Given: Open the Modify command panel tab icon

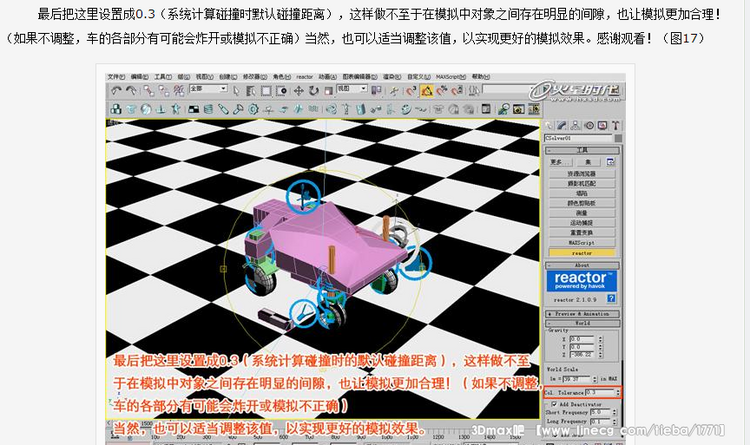Looking at the screenshot, I should 562,125.
